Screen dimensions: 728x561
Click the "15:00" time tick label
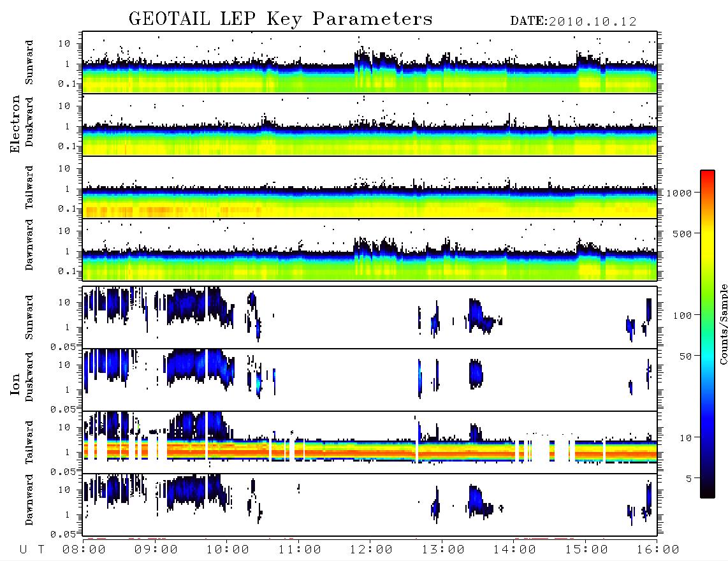[586, 550]
